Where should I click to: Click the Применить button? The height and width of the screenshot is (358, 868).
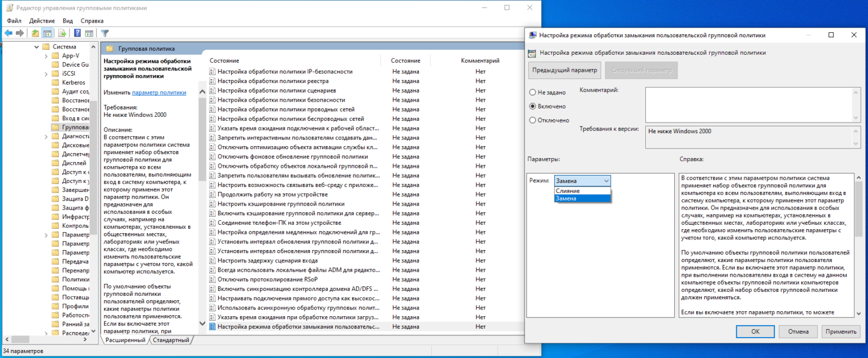[x=841, y=331]
